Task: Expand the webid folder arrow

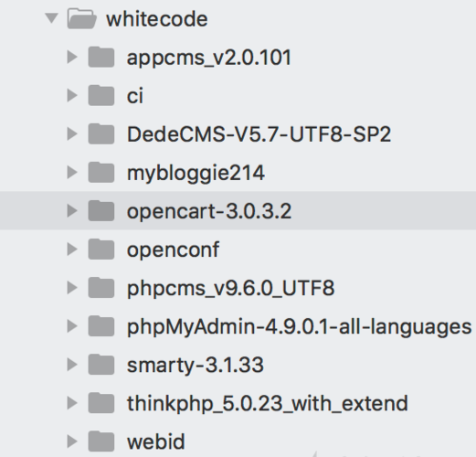Action: pyautogui.click(x=72, y=441)
